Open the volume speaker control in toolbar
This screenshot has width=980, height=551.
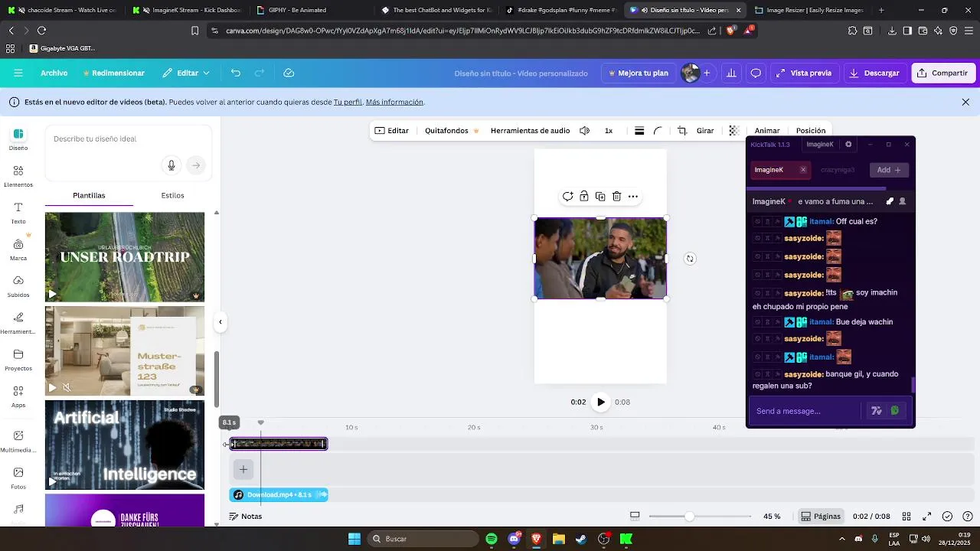pyautogui.click(x=585, y=131)
